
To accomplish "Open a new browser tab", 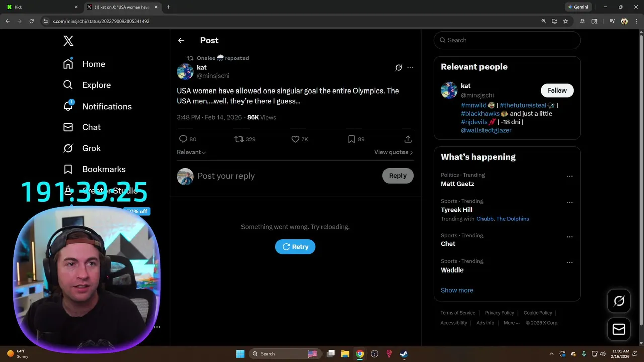I will tap(168, 7).
